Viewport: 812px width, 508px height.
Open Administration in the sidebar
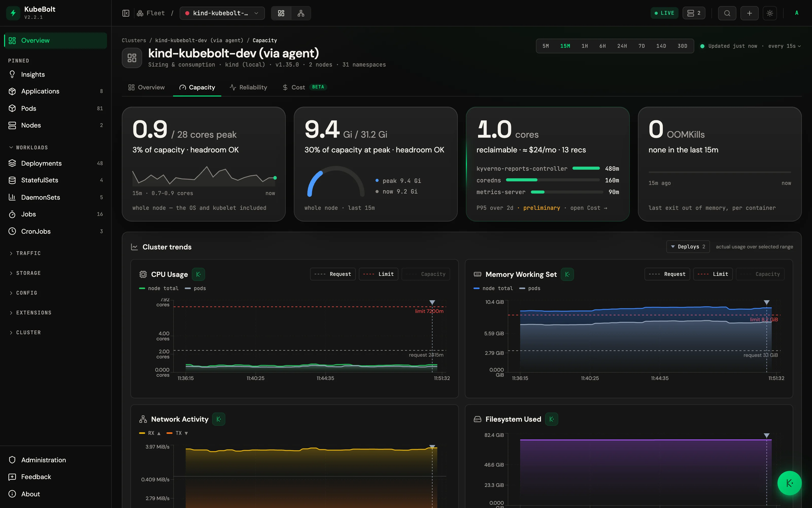[55, 460]
